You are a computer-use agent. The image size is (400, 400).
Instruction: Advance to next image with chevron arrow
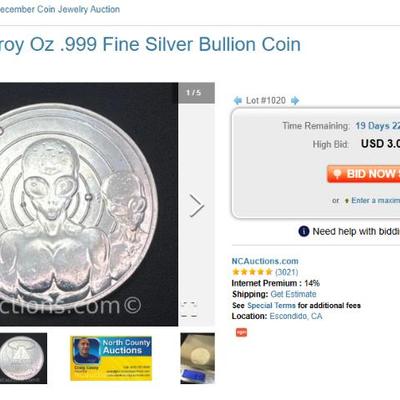click(x=197, y=206)
